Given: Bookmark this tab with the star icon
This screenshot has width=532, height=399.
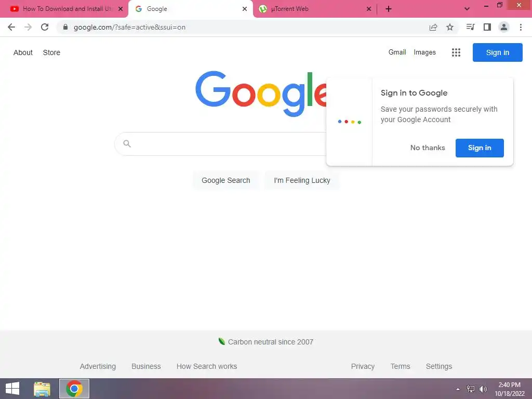Looking at the screenshot, I should pyautogui.click(x=450, y=27).
